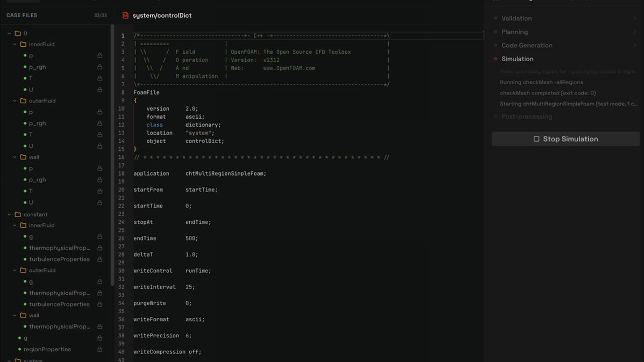Click lock icon for wall T
Image resolution: width=644 pixels, height=362 pixels.
[x=100, y=191]
